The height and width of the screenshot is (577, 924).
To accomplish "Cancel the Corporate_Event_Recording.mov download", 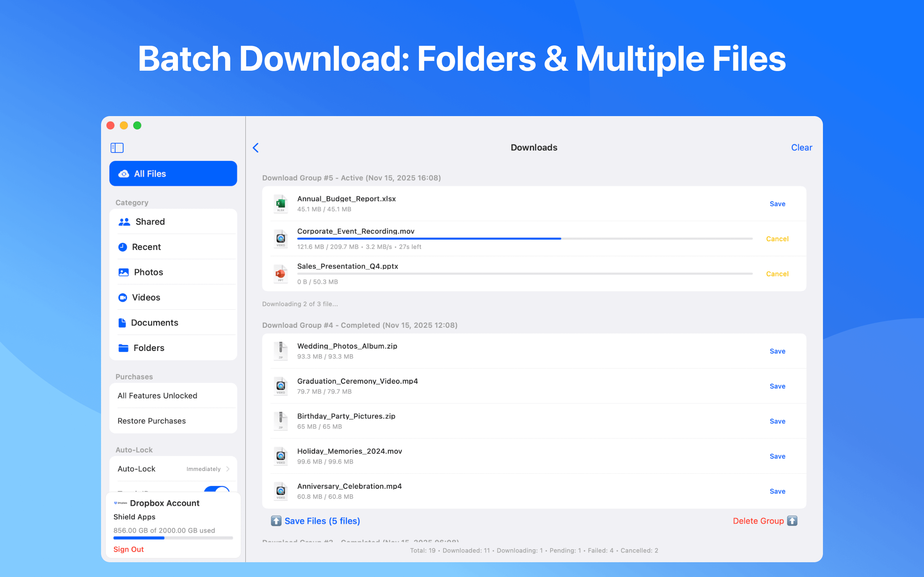I will click(x=777, y=239).
